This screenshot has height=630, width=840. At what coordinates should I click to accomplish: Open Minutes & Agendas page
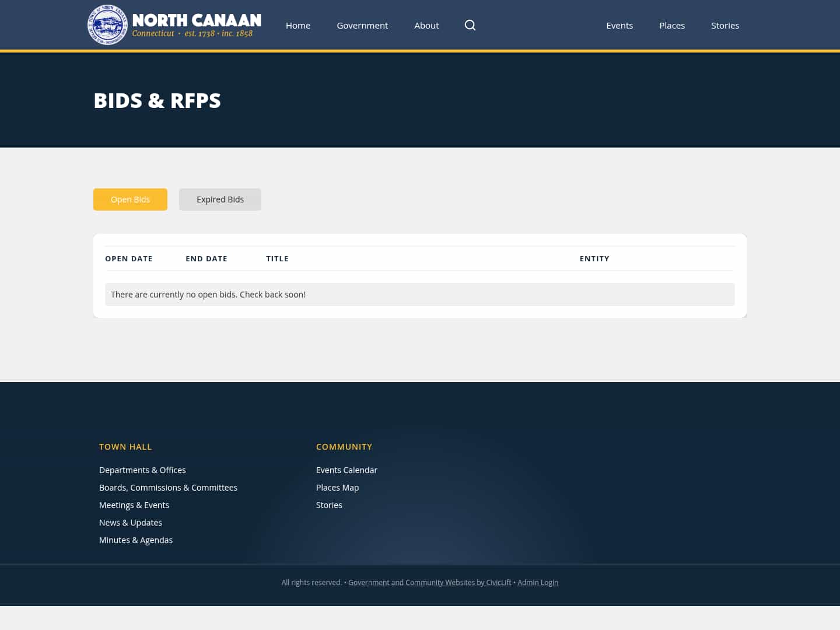[136, 540]
